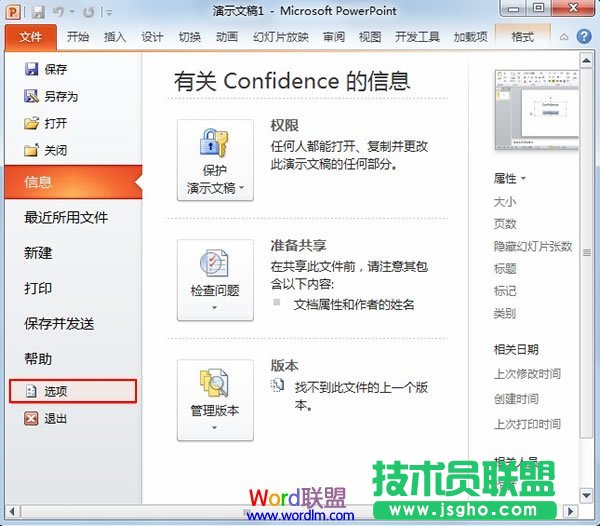
Task: Open the 检查问题 (Check for Issues) dropdown
Action: click(215, 280)
